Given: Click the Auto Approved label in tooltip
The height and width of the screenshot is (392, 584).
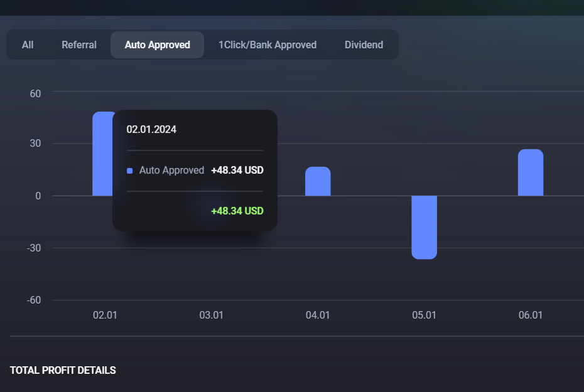Looking at the screenshot, I should [171, 171].
